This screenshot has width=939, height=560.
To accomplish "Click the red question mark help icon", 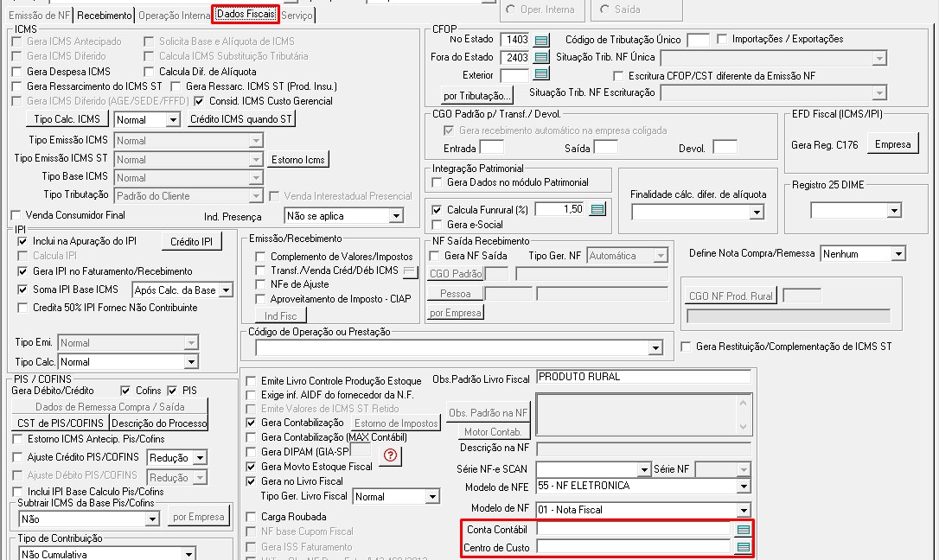I will 391,455.
